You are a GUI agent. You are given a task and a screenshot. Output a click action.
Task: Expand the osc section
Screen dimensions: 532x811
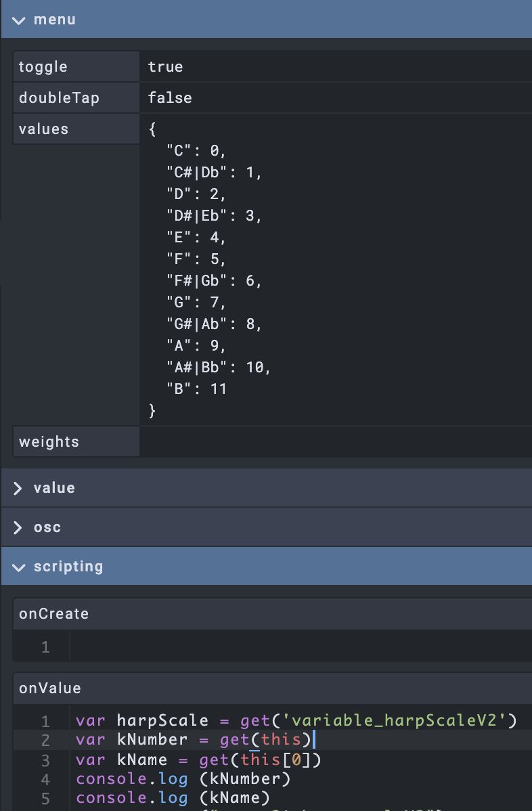[47, 527]
